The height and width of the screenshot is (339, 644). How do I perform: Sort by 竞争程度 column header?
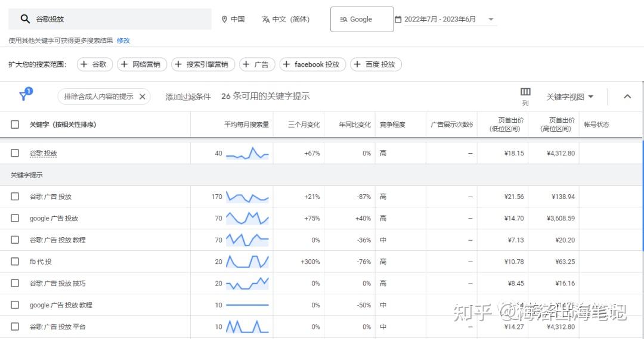pyautogui.click(x=392, y=125)
